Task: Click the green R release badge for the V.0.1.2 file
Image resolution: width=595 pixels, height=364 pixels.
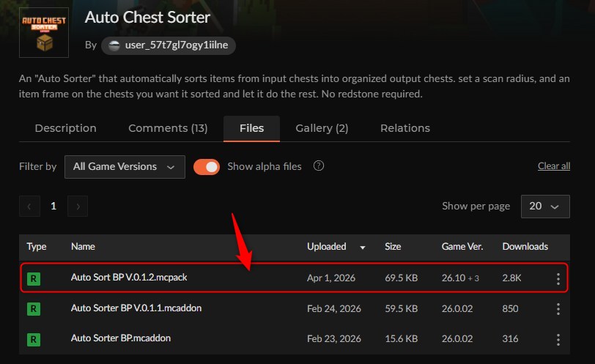Action: [x=34, y=279]
